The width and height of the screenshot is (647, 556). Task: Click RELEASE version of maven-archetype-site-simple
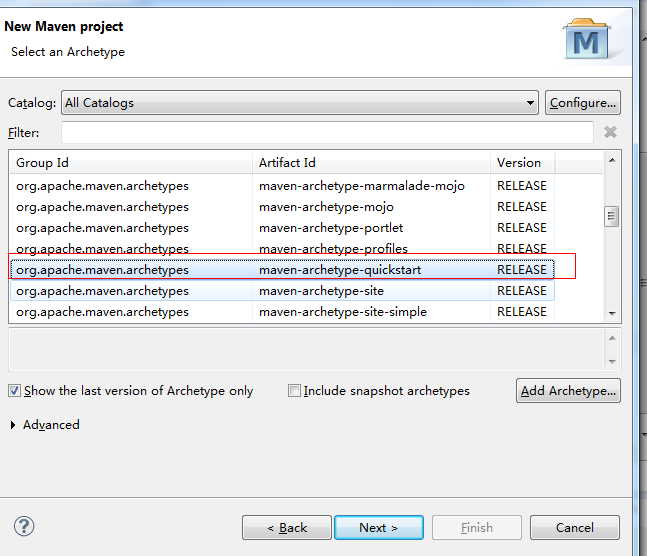pos(522,312)
